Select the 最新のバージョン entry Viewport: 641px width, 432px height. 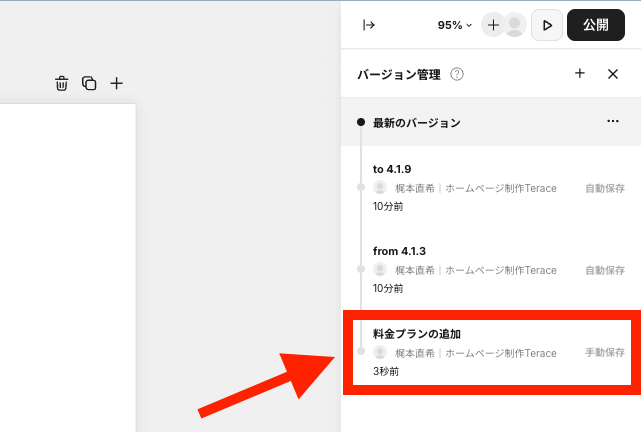click(x=417, y=122)
